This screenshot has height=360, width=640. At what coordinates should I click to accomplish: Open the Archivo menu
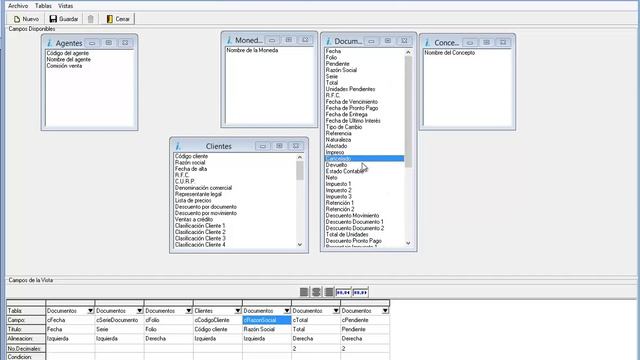(18, 6)
